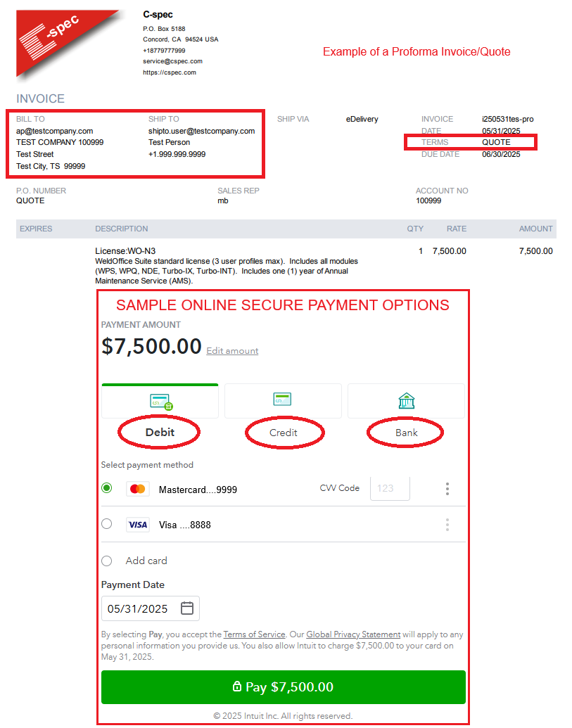Switch to the Credit payment tab
572x728 pixels.
(284, 432)
